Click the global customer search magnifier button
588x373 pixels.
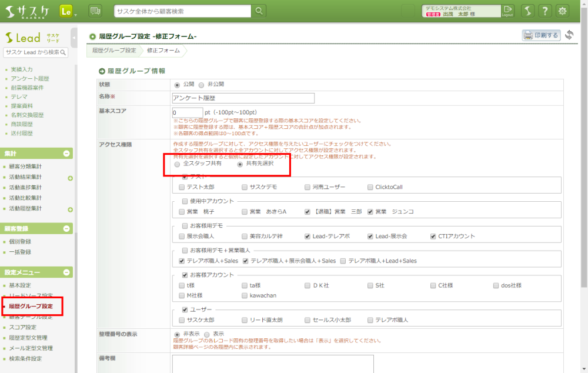pyautogui.click(x=259, y=11)
